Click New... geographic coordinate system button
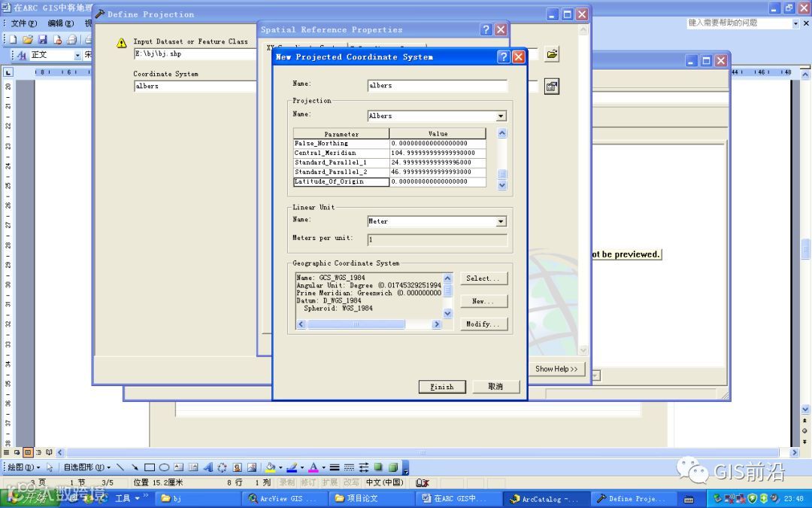 [483, 301]
